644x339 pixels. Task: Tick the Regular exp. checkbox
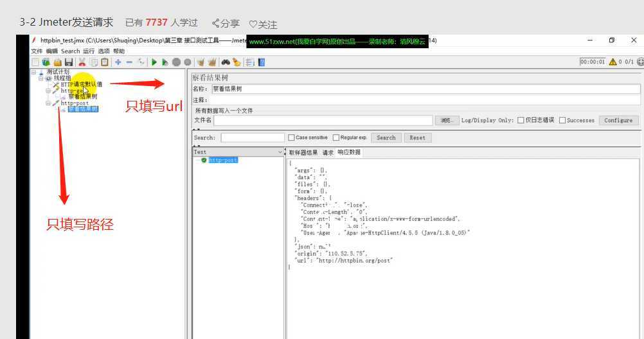pyautogui.click(x=336, y=137)
